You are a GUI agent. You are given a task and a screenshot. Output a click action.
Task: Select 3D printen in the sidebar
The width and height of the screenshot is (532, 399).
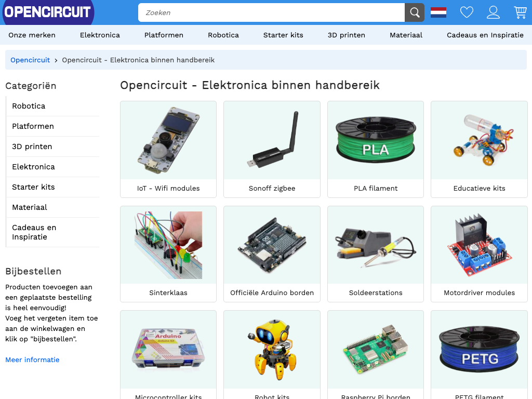pos(54,147)
